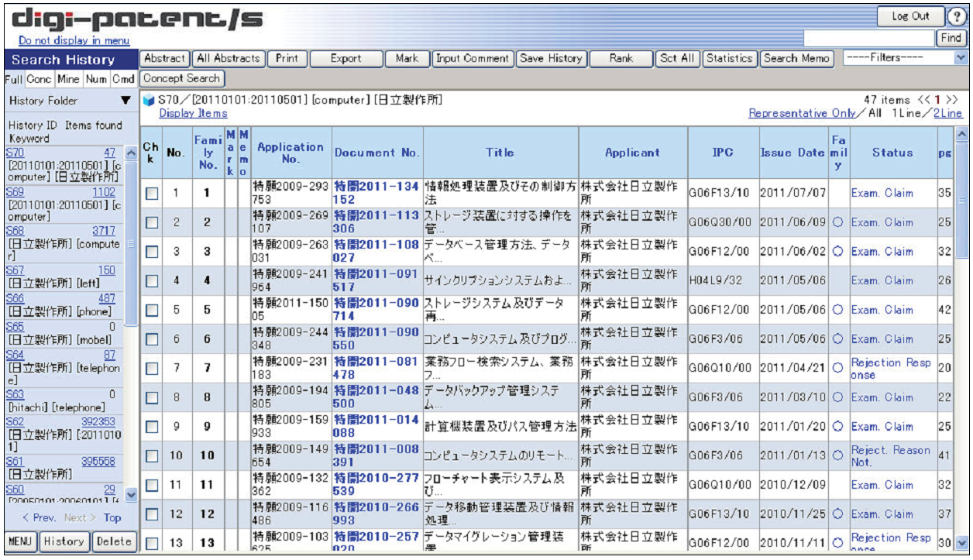973x560 pixels.
Task: Click the blue cube icon beside S70 query
Action: tap(150, 100)
